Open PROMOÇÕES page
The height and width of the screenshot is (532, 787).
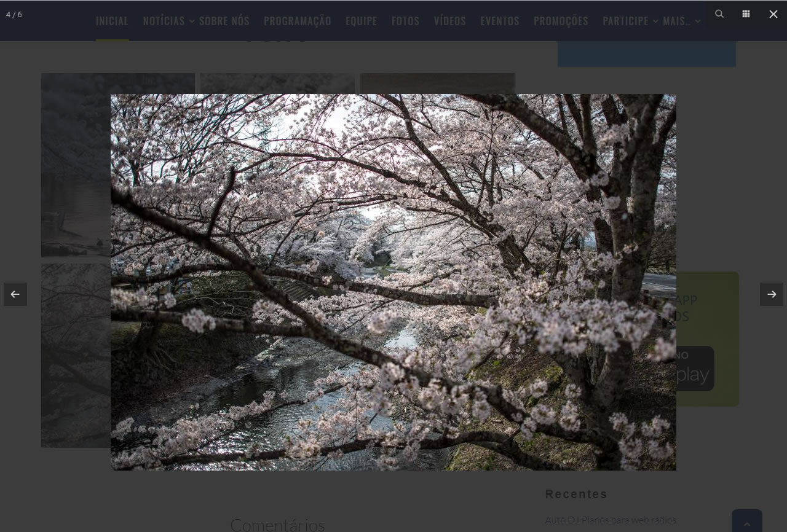[561, 21]
